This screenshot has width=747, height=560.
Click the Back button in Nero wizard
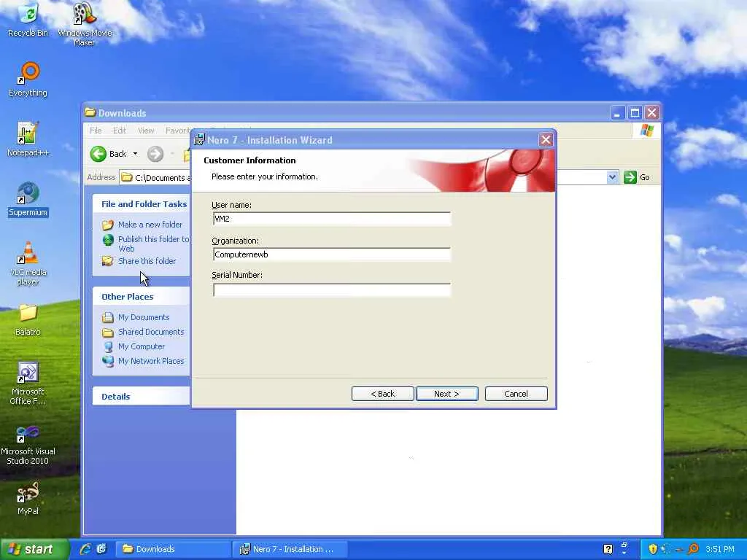coord(382,394)
